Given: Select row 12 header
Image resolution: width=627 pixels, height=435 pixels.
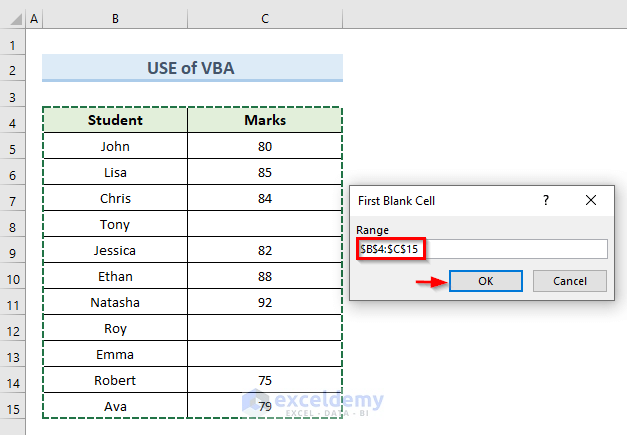Looking at the screenshot, I should pyautogui.click(x=12, y=329).
